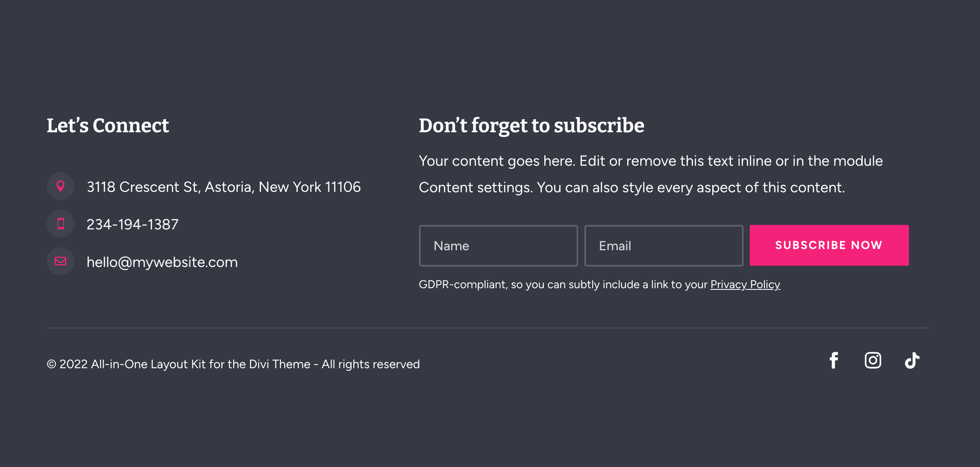Focus the Name input field
This screenshot has height=467, width=980.
(498, 246)
